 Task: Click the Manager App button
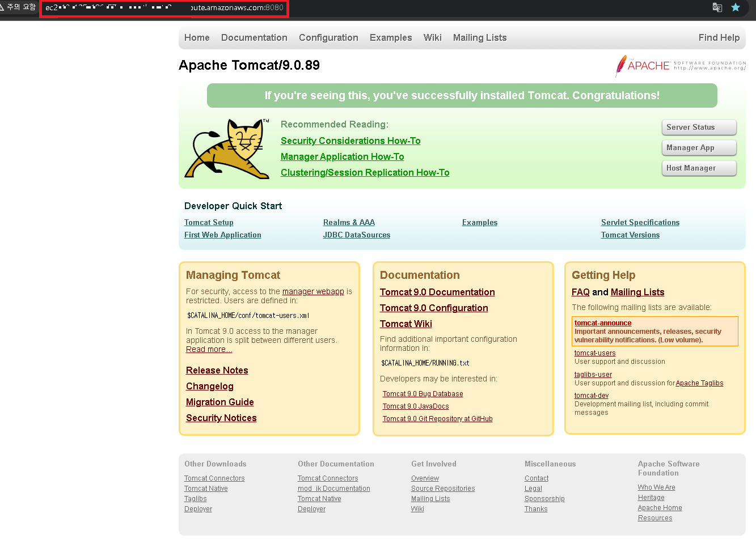point(699,148)
